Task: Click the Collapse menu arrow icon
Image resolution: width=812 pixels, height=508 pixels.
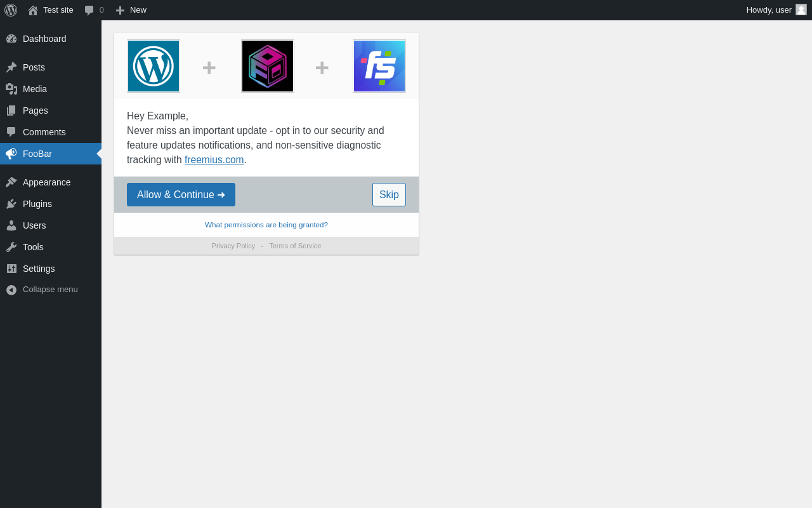Action: coord(11,290)
